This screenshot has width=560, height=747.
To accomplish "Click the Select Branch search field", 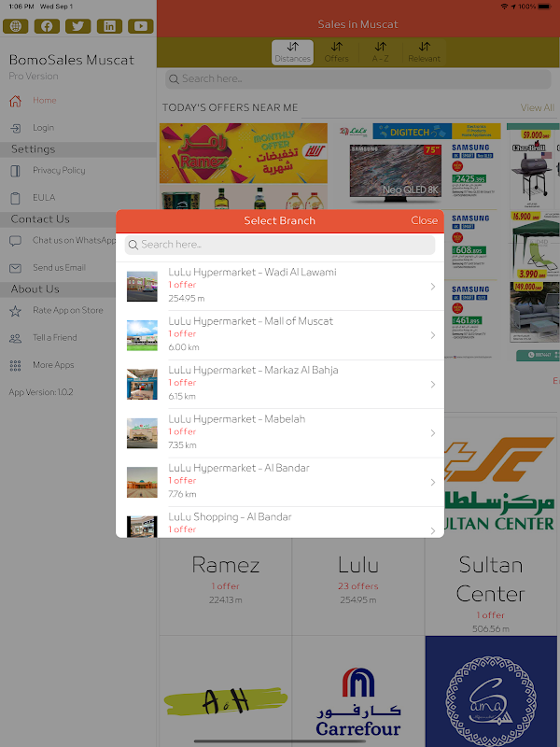I will (280, 245).
